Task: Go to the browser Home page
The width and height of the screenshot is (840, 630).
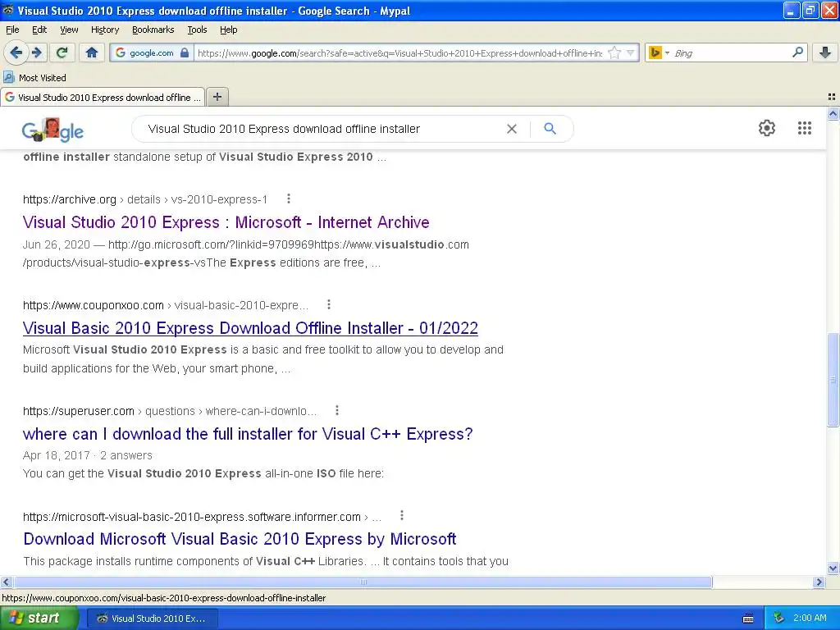Action: [92, 52]
